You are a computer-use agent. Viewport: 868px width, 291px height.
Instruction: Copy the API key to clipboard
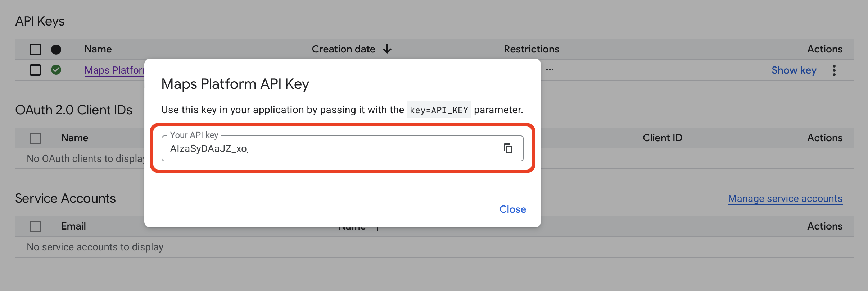[x=508, y=148]
